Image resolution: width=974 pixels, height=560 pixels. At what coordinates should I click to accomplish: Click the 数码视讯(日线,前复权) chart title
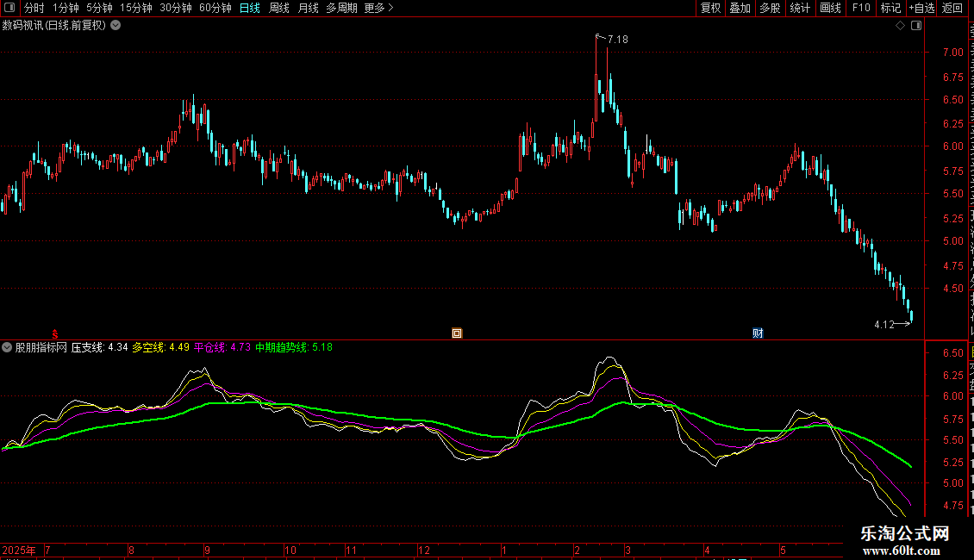54,26
